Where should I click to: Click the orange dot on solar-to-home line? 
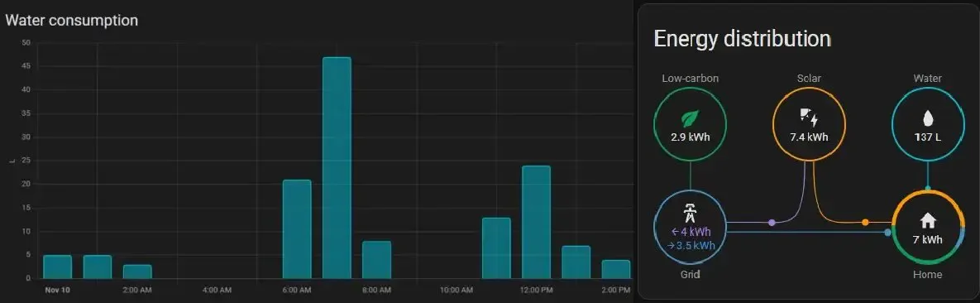click(865, 222)
